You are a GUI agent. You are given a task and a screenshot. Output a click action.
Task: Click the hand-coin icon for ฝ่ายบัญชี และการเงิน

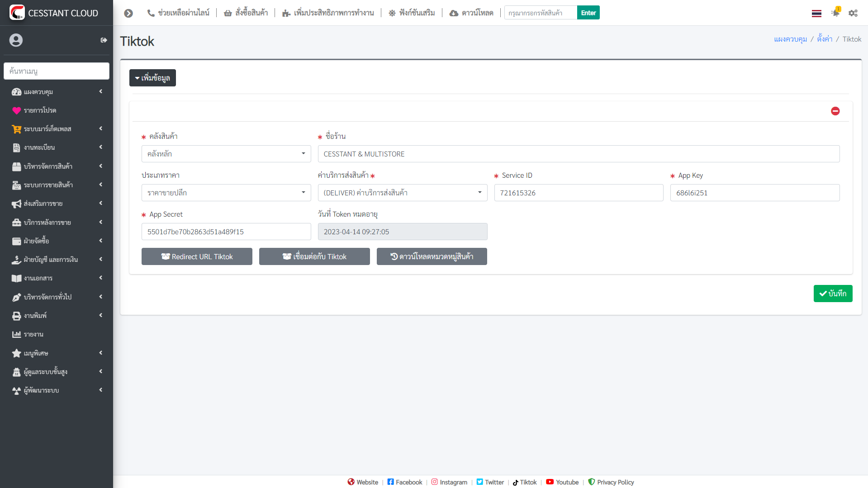pyautogui.click(x=16, y=260)
